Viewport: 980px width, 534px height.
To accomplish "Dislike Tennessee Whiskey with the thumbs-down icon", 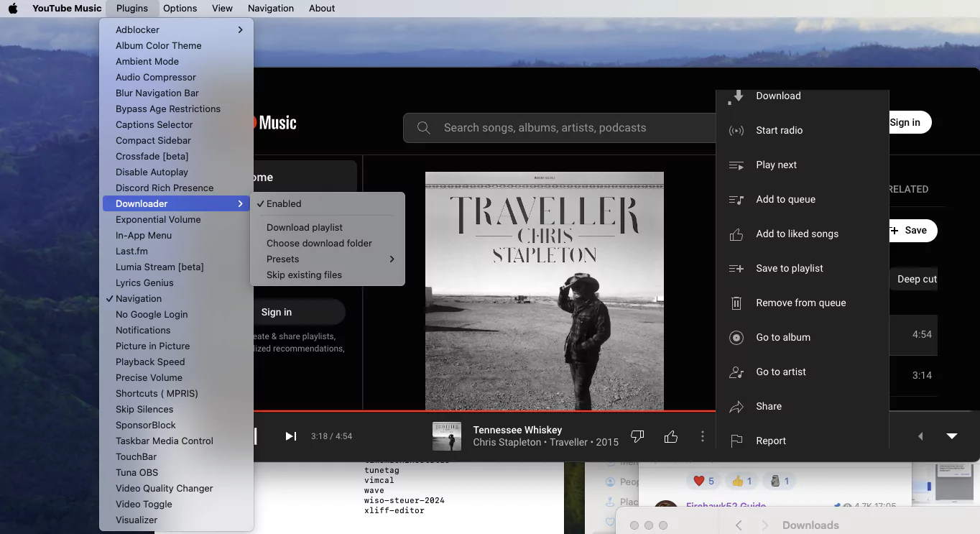I will [637, 436].
